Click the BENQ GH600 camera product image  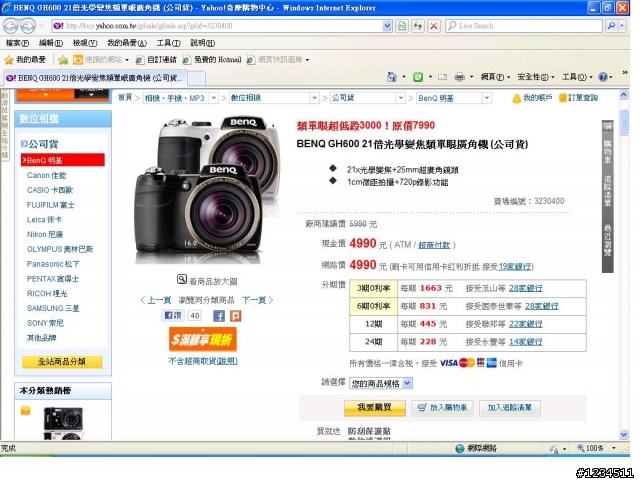206,190
